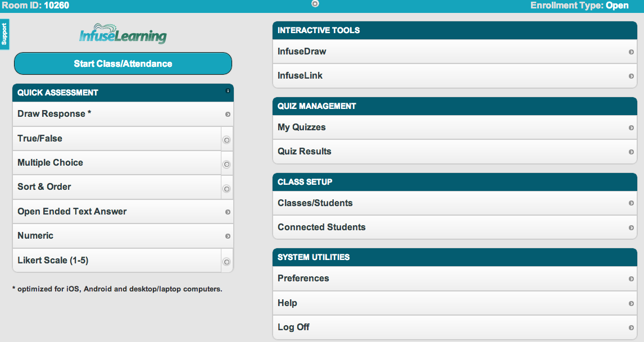644x342 pixels.
Task: View Connected Students
Action: point(455,227)
